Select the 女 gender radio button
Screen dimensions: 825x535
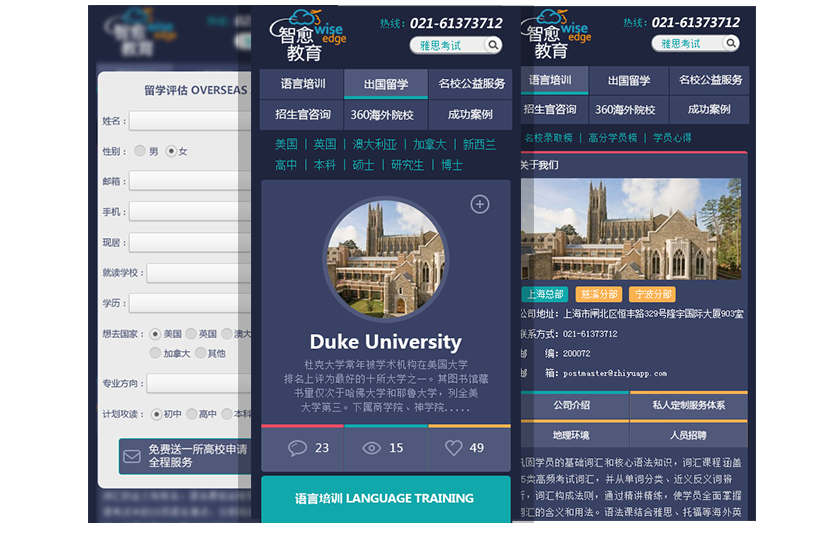click(x=171, y=151)
